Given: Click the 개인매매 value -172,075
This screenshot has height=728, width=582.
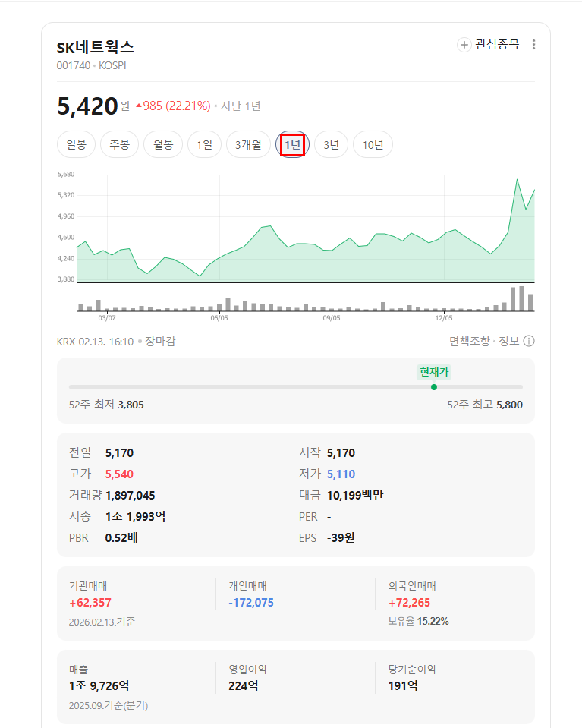Looking at the screenshot, I should pyautogui.click(x=251, y=603).
